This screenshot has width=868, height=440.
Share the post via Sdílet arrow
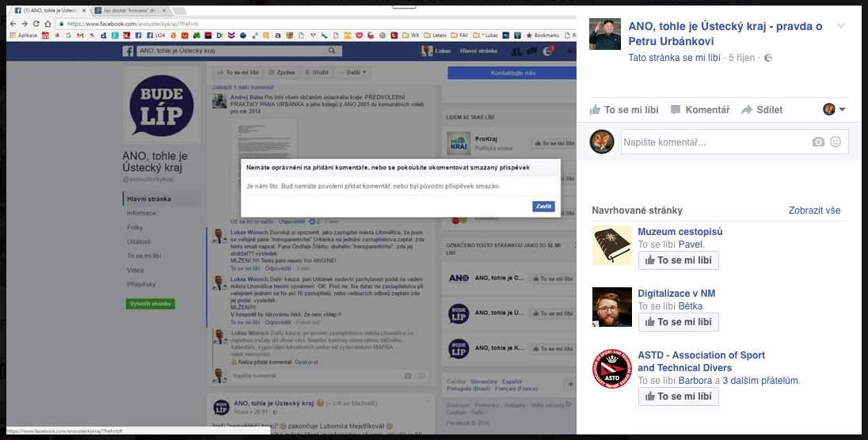[x=747, y=110]
